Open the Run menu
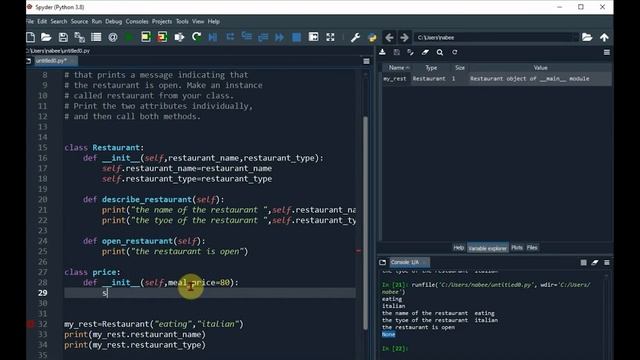 click(96, 21)
